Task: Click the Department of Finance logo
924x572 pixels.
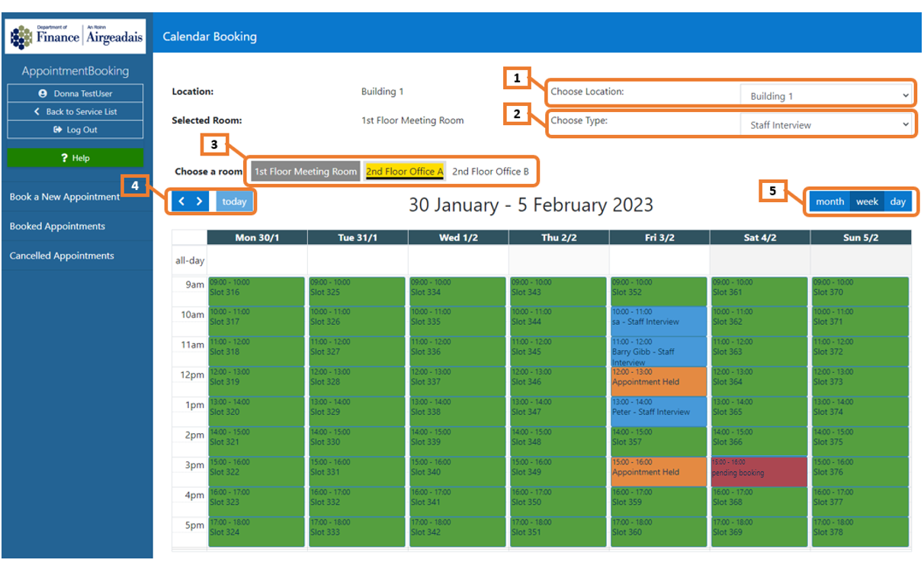Action: tap(75, 37)
